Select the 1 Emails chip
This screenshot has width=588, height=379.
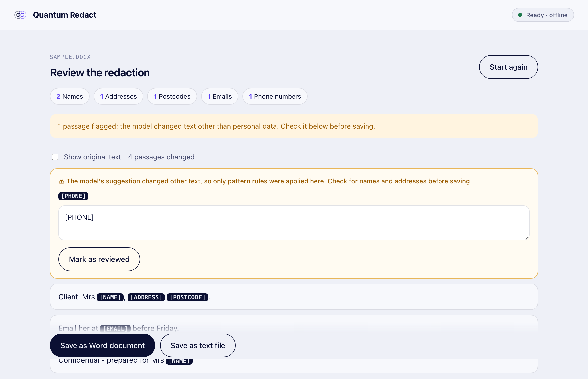(220, 96)
